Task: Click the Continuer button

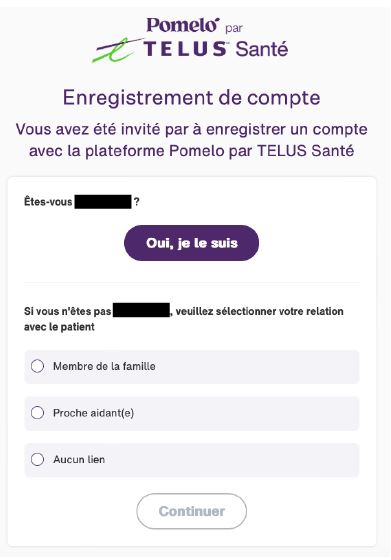Action: pyautogui.click(x=191, y=511)
